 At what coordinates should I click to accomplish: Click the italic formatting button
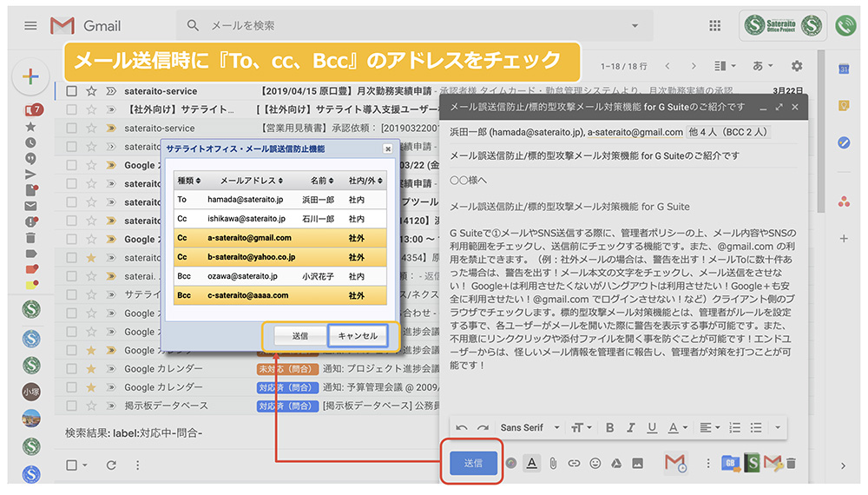[x=630, y=427]
